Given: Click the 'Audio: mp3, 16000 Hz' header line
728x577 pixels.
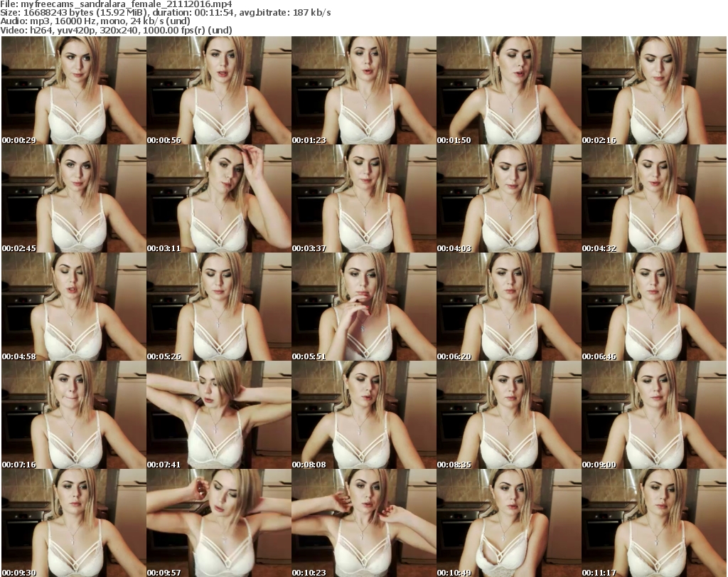Looking at the screenshot, I should pyautogui.click(x=95, y=21).
